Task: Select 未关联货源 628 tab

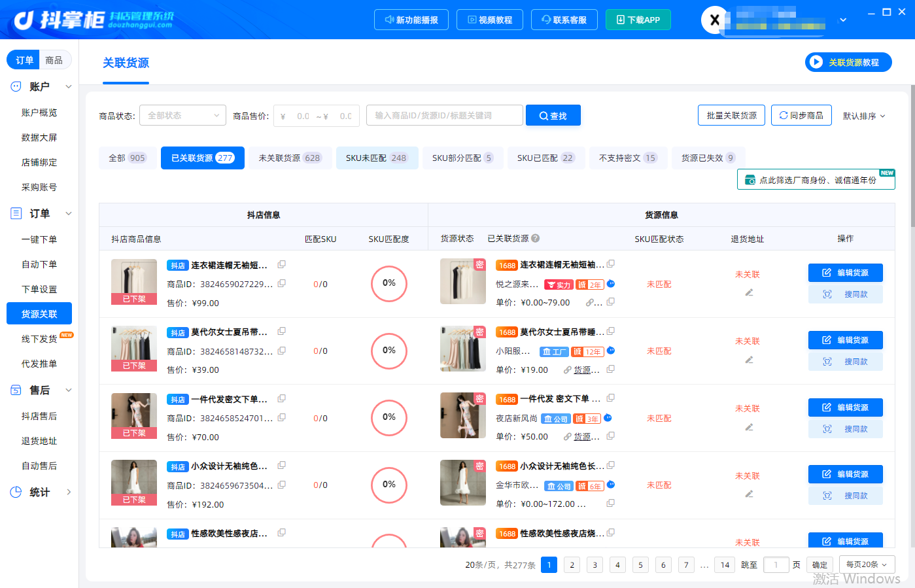Action: [290, 158]
